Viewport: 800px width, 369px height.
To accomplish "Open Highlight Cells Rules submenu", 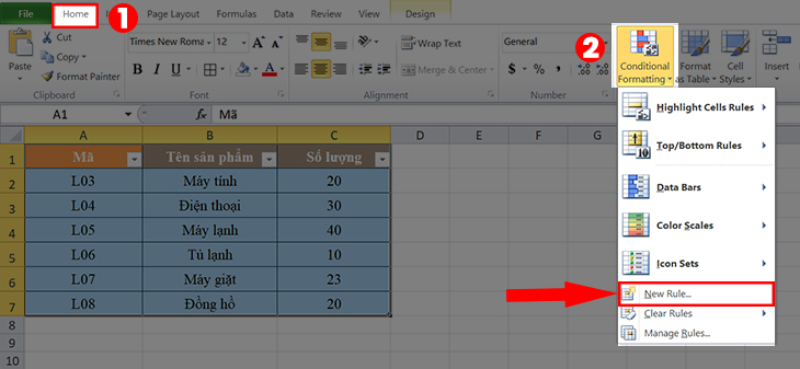I will tap(696, 107).
